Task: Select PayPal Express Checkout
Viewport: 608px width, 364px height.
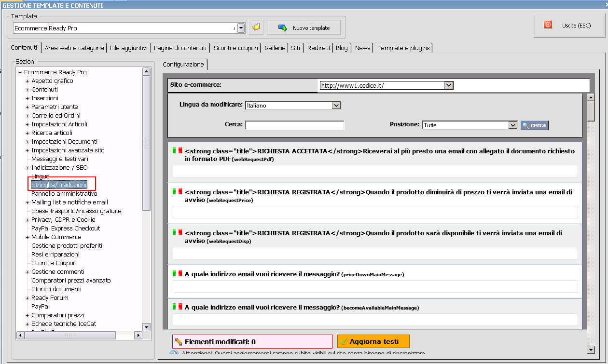Action: pos(66,229)
